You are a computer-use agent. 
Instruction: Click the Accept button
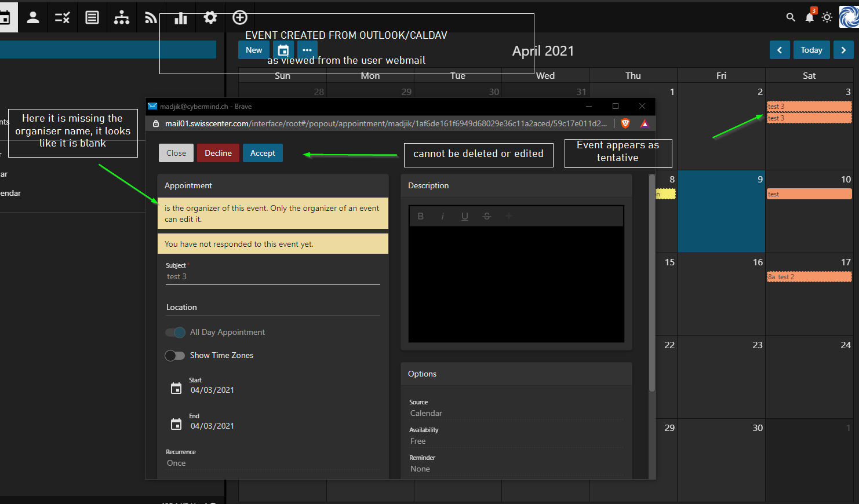[263, 153]
